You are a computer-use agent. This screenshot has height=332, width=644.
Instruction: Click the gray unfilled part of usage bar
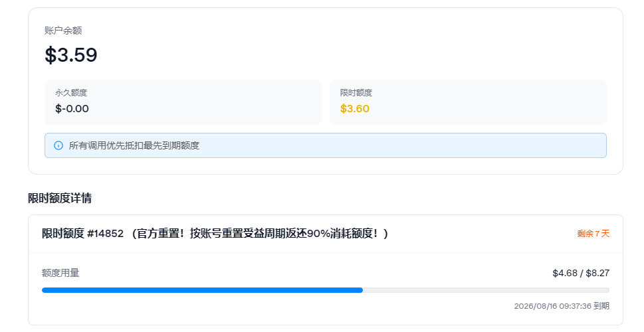tap(486, 290)
